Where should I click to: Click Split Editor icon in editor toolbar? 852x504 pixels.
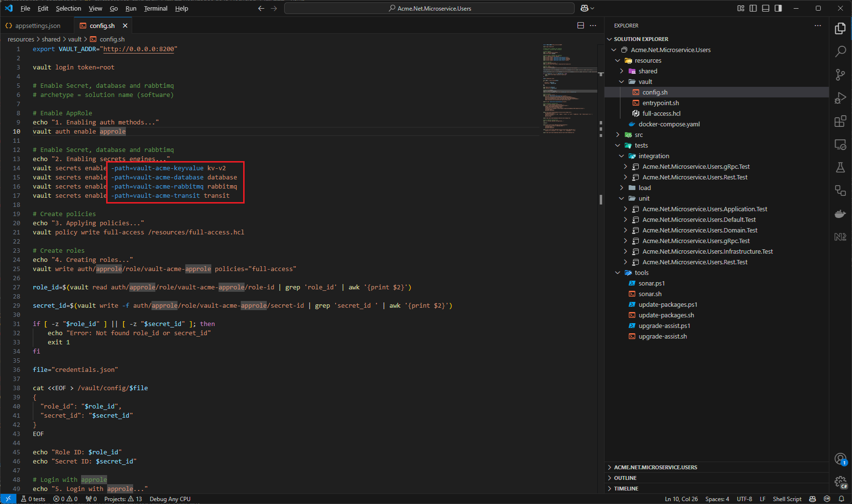tap(580, 26)
